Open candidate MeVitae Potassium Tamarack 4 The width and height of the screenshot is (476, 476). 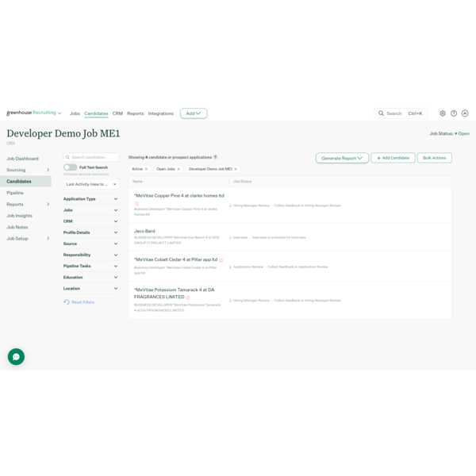coord(175,294)
